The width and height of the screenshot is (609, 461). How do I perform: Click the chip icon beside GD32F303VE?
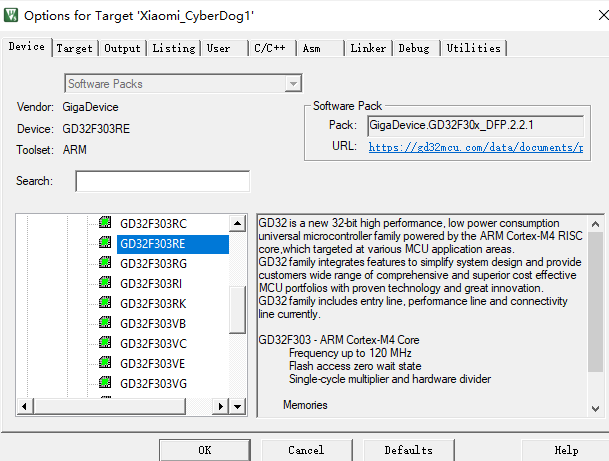105,362
